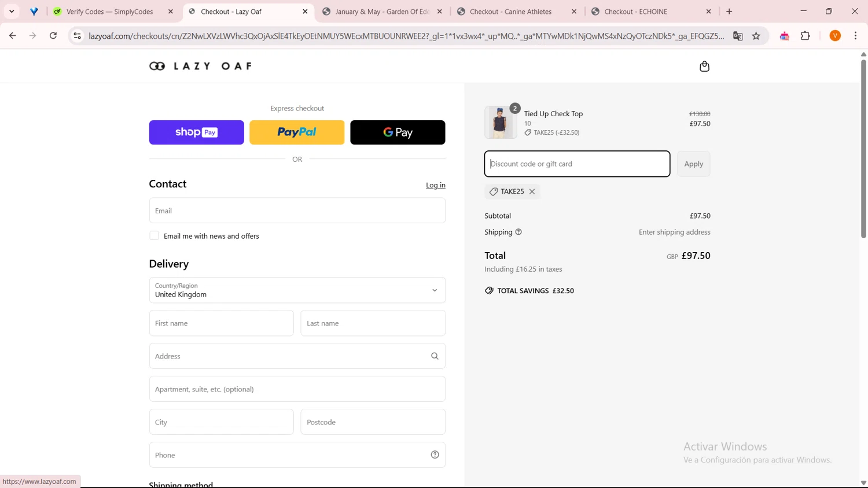The height and width of the screenshot is (488, 868).
Task: Open the Chrome profile avatar V
Action: click(835, 36)
